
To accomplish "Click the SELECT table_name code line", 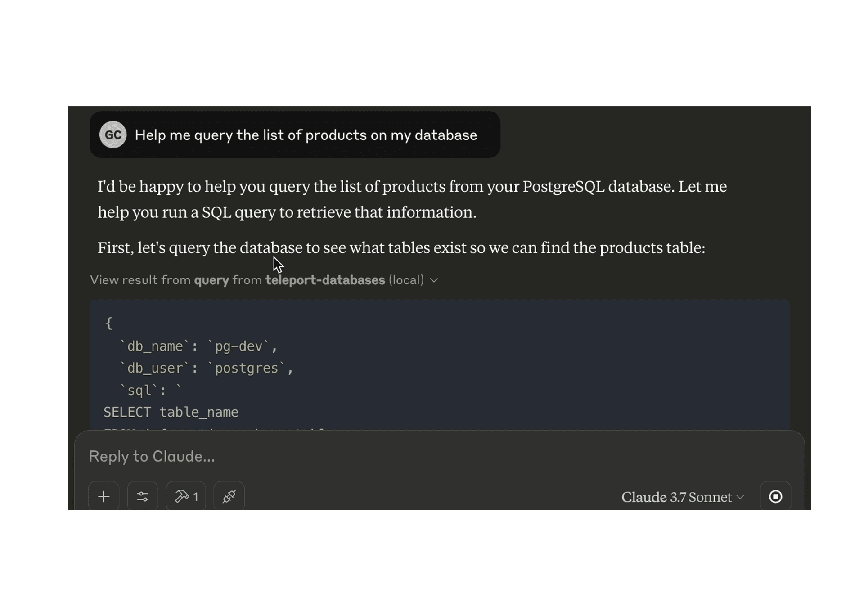I will [x=171, y=412].
